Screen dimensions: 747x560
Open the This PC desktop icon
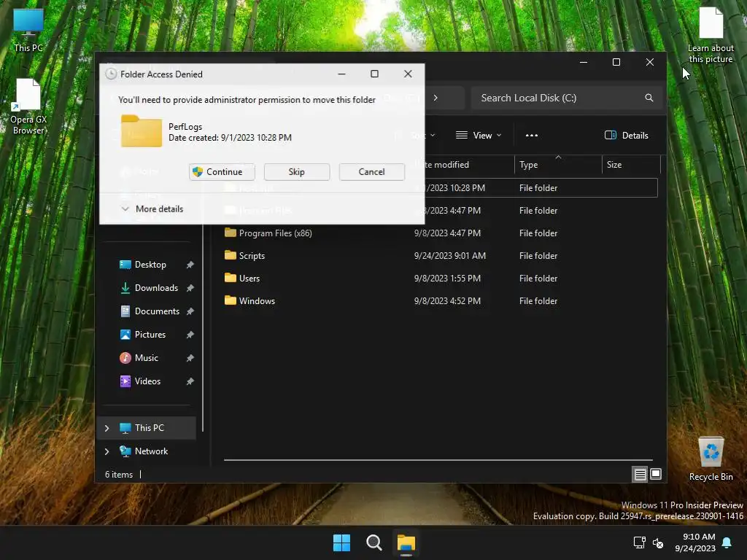click(x=28, y=30)
